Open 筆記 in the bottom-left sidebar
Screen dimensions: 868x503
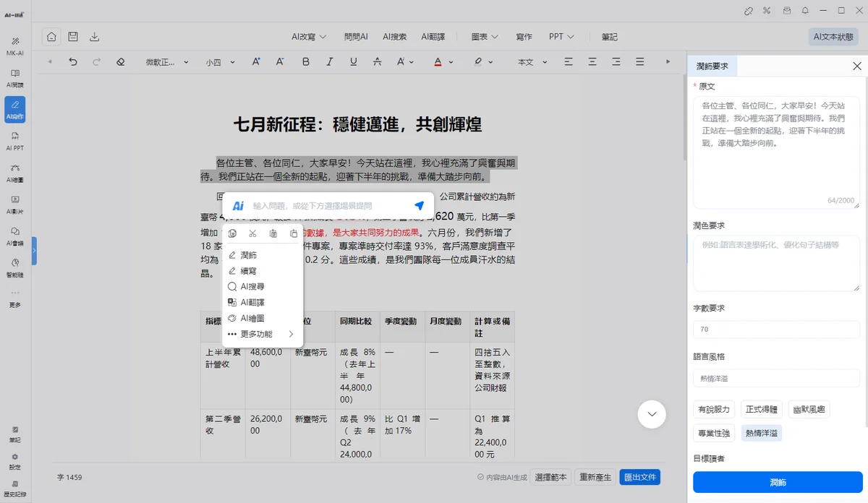coord(14,434)
